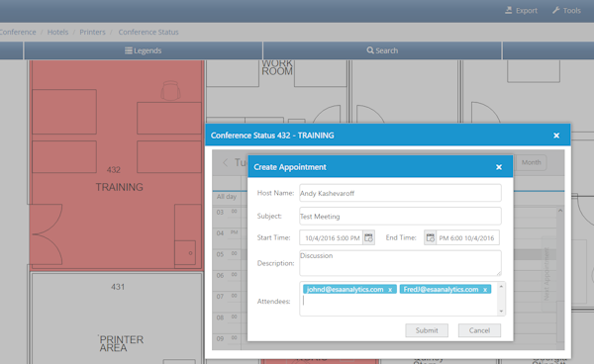
Task: Open the End Time calendar picker icon
Action: [x=430, y=237]
